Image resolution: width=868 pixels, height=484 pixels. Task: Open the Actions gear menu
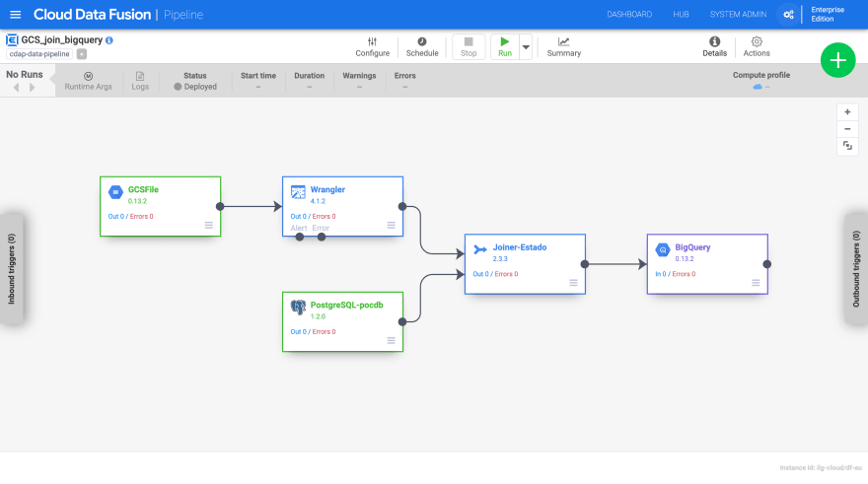(x=757, y=47)
